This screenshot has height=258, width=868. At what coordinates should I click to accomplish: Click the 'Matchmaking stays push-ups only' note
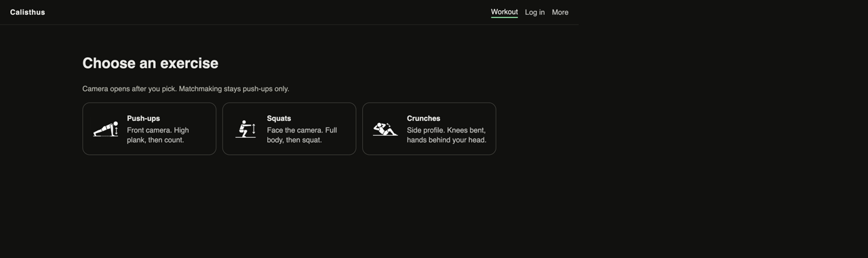tap(234, 89)
